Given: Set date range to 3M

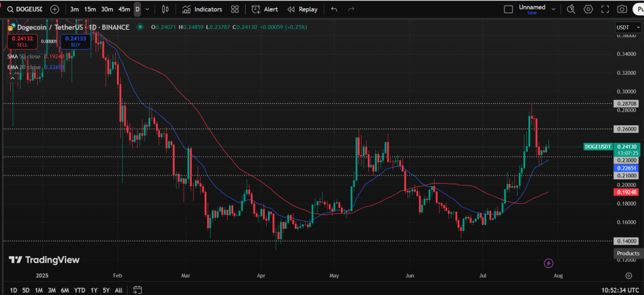Looking at the screenshot, I should pos(52,290).
